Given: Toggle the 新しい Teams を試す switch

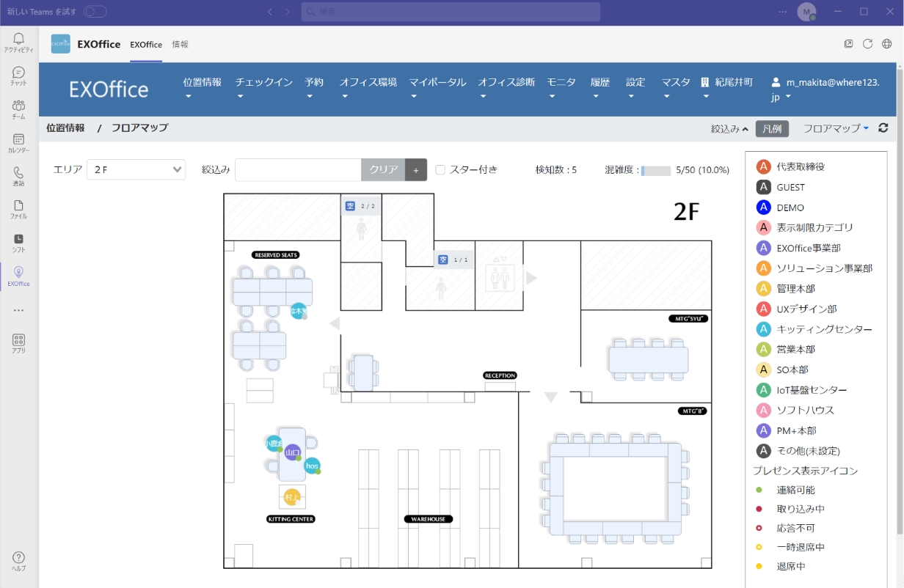Looking at the screenshot, I should coord(95,12).
